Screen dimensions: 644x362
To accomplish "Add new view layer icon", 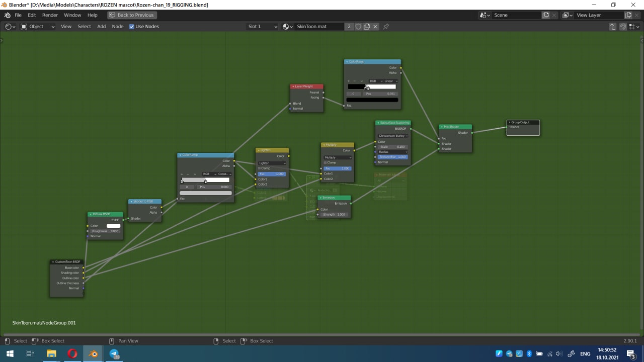I will point(628,15).
